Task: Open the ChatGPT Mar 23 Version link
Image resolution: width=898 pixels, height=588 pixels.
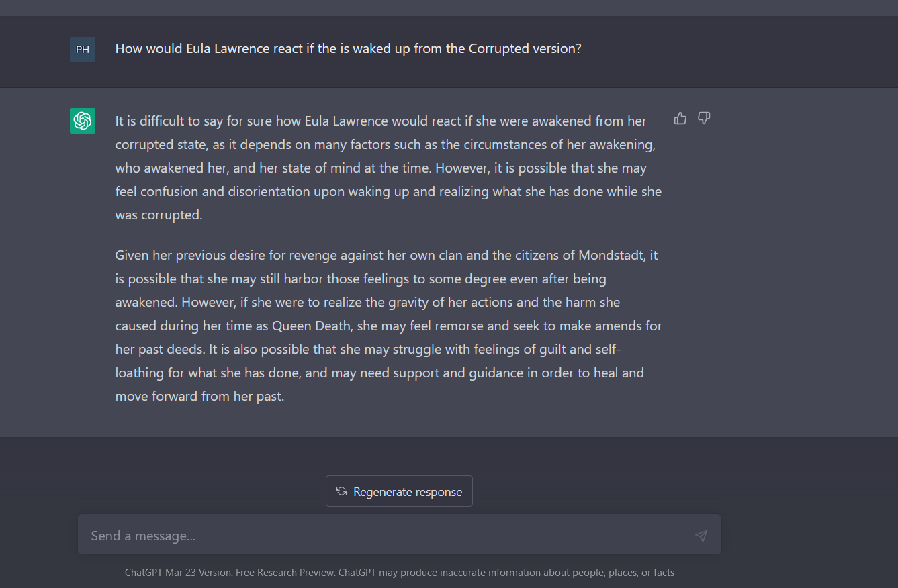Action: [178, 573]
